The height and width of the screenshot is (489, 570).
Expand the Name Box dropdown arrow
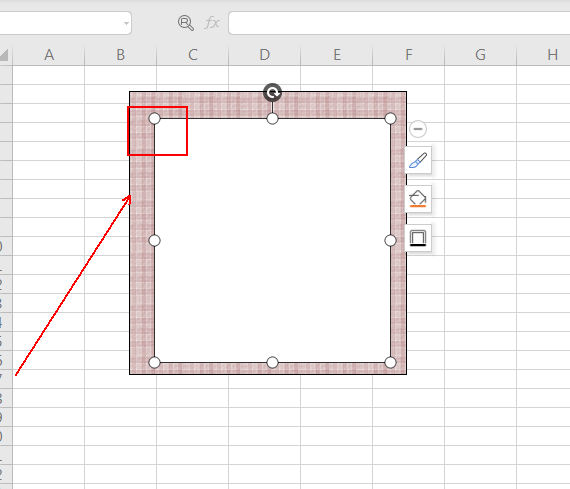[126, 23]
